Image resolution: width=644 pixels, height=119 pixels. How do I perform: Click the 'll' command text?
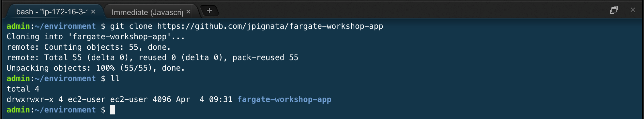(115, 78)
